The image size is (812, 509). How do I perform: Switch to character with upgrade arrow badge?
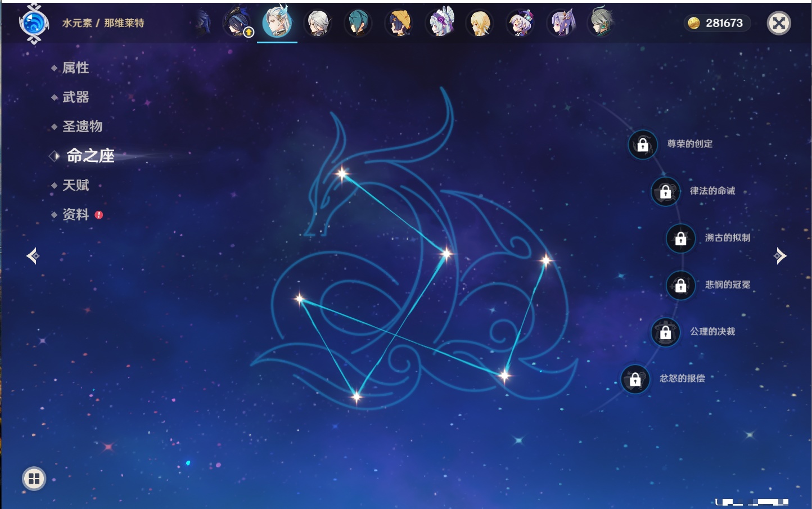[x=238, y=24]
